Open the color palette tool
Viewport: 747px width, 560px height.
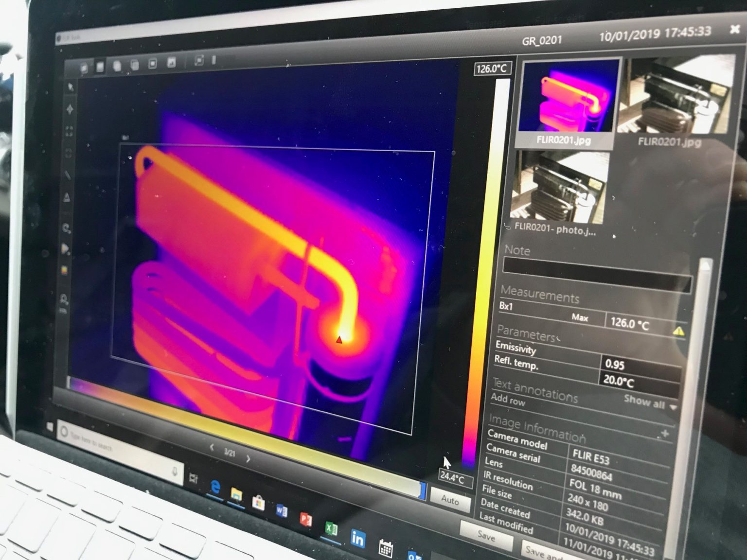pyautogui.click(x=65, y=270)
